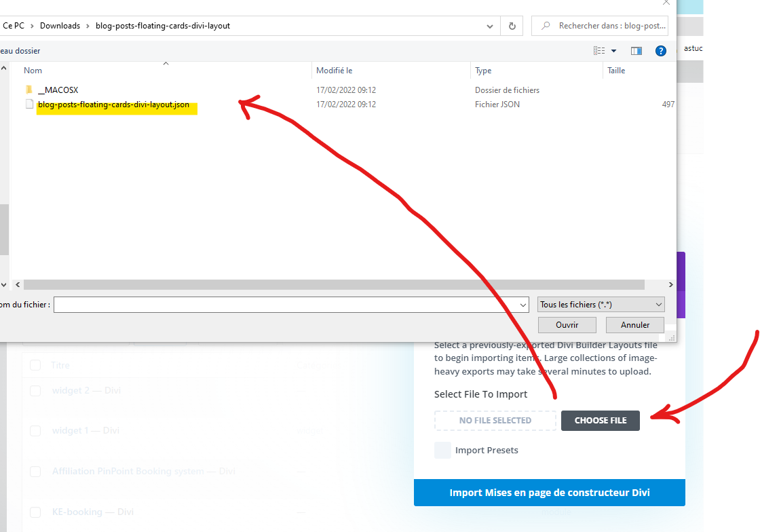This screenshot has height=532, width=760.
Task: Refresh the Downloads folder listing
Action: (x=512, y=26)
